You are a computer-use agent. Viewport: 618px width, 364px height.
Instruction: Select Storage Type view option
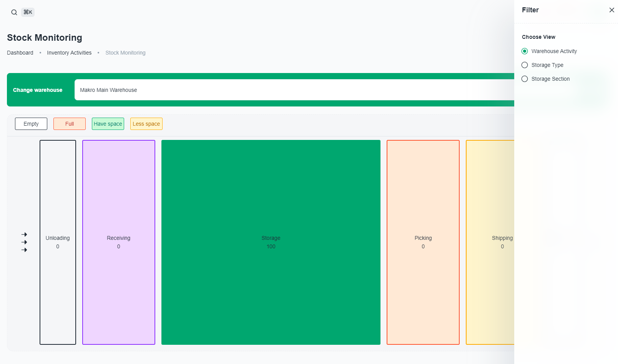[x=525, y=65]
